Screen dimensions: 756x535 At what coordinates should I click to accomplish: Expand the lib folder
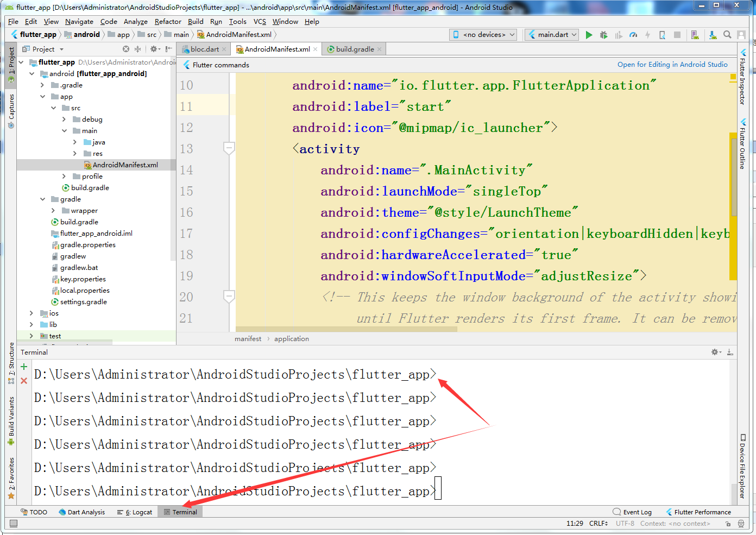coord(31,325)
